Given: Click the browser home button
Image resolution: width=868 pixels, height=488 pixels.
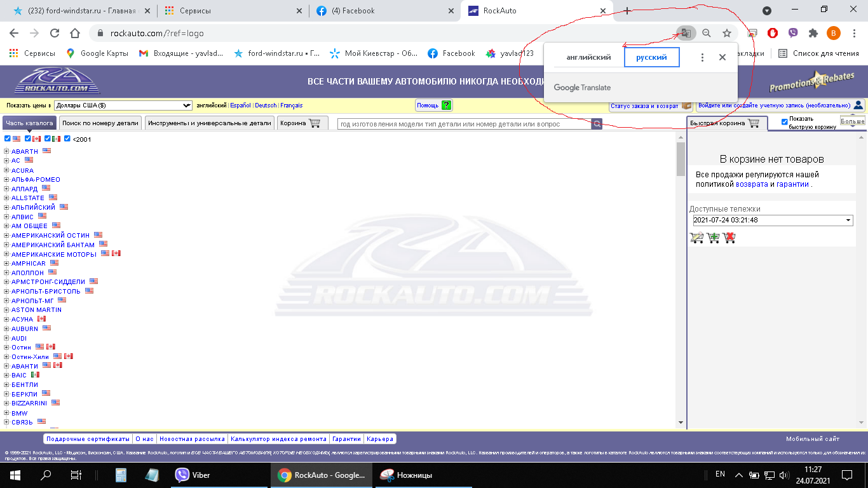Looking at the screenshot, I should [x=75, y=33].
